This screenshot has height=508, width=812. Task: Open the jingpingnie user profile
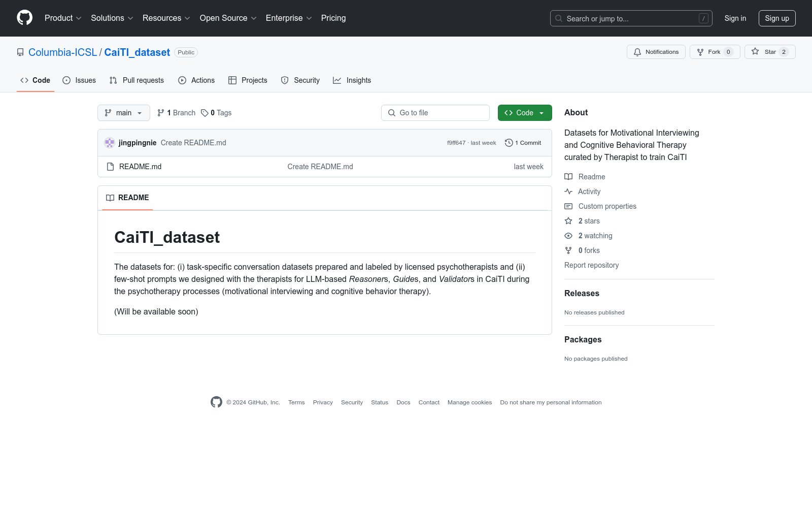click(138, 143)
